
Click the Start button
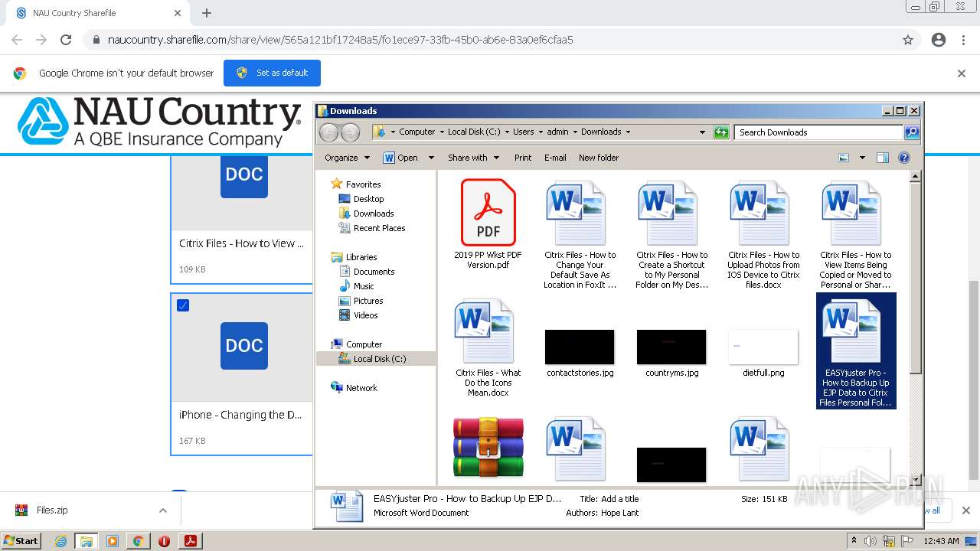tap(21, 540)
